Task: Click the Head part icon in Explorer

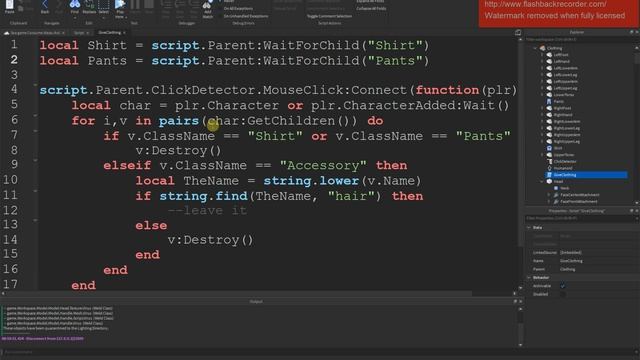Action: tap(549, 182)
